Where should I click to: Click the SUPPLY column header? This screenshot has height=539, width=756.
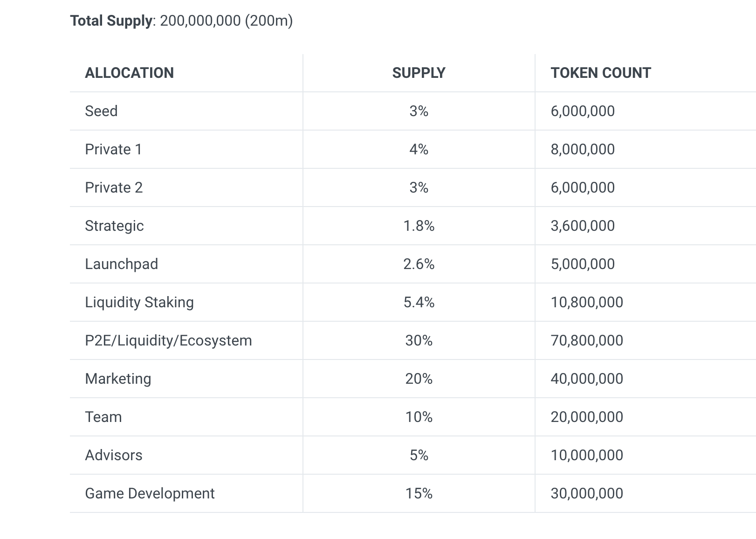[418, 73]
